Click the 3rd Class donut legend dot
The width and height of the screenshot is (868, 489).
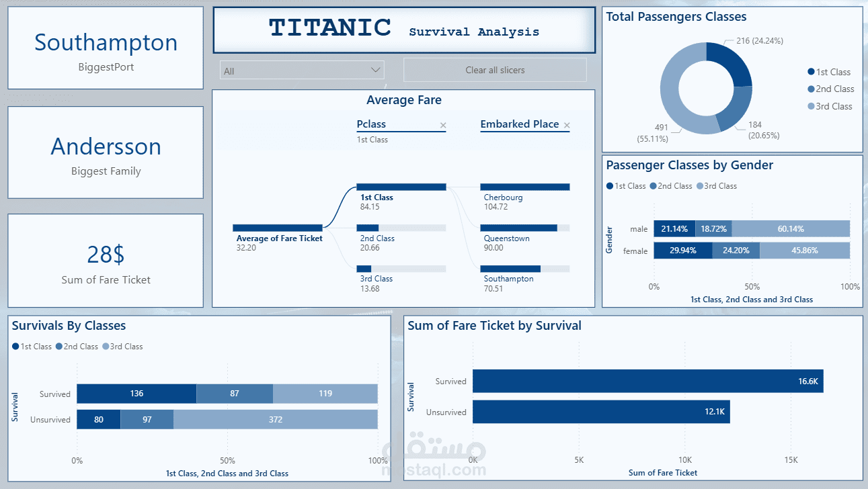pyautogui.click(x=811, y=106)
